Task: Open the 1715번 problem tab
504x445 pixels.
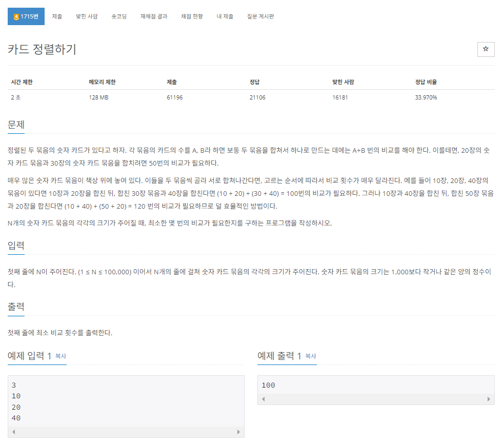Action: coord(26,16)
